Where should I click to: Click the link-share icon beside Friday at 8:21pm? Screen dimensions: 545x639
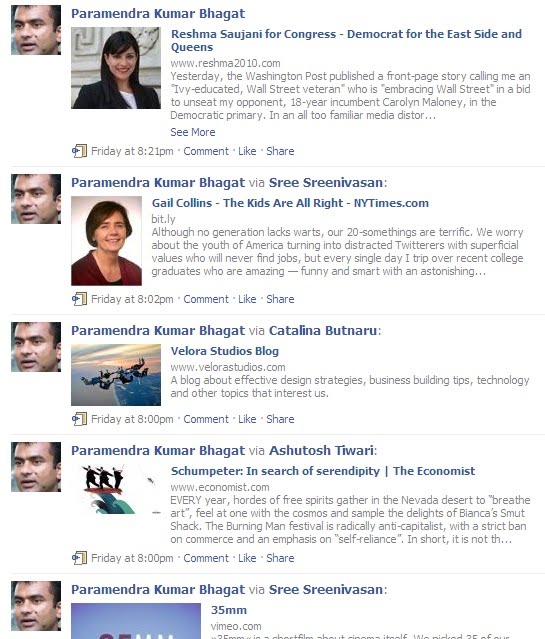click(79, 151)
